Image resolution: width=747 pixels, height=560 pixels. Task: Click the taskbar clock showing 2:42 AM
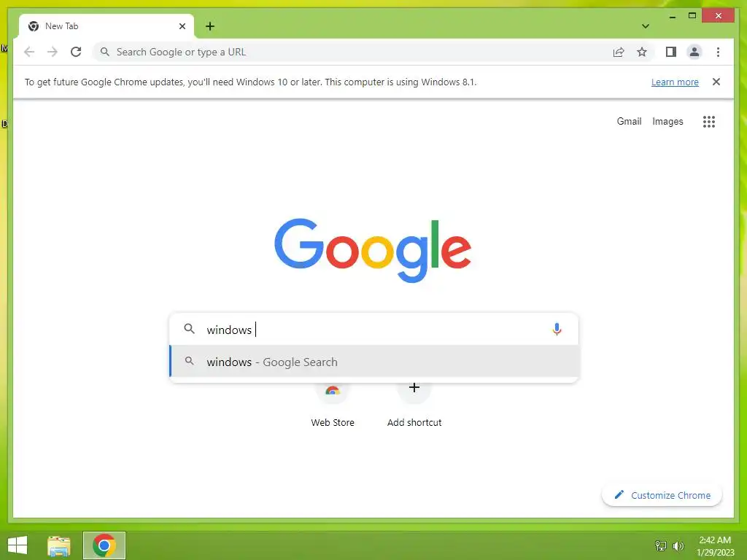tap(715, 545)
